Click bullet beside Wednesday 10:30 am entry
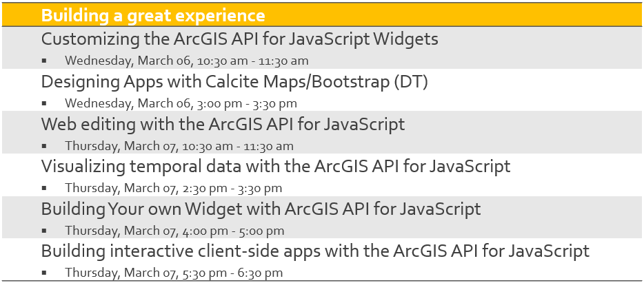644x283 pixels. pyautogui.click(x=44, y=61)
